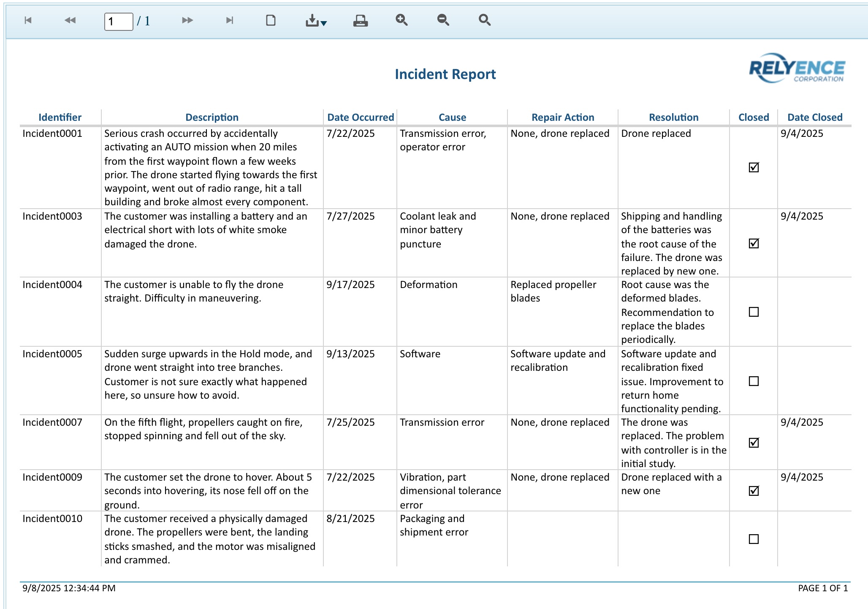Go to first page of report
Screen dimensions: 868x609
[28, 20]
